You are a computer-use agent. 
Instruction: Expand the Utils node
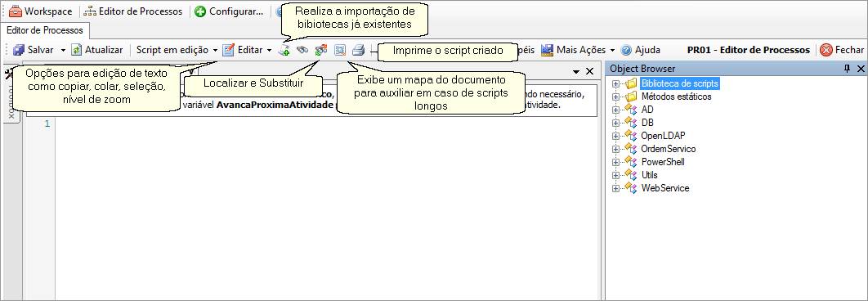[615, 176]
